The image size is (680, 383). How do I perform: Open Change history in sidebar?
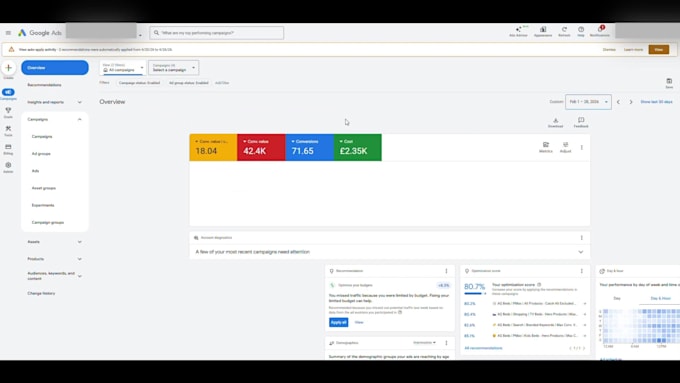41,293
